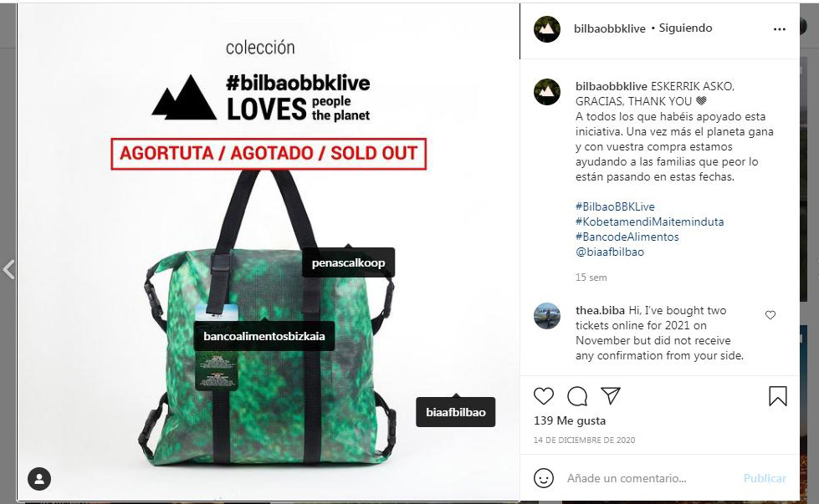The image size is (819, 504).
Task: Toggle tagged people icon on photo
Action: pos(39,478)
